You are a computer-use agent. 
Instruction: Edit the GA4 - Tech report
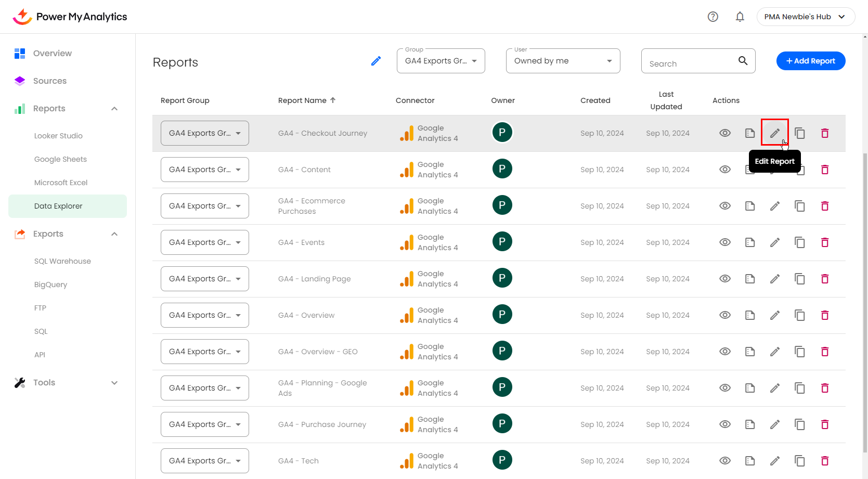pos(774,461)
